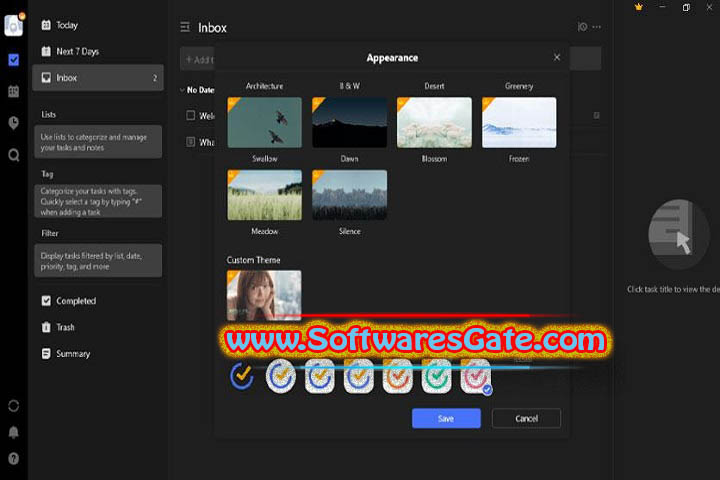Image resolution: width=720 pixels, height=480 pixels.
Task: Select the Custom Theme photo thumbnail
Action: (264, 295)
